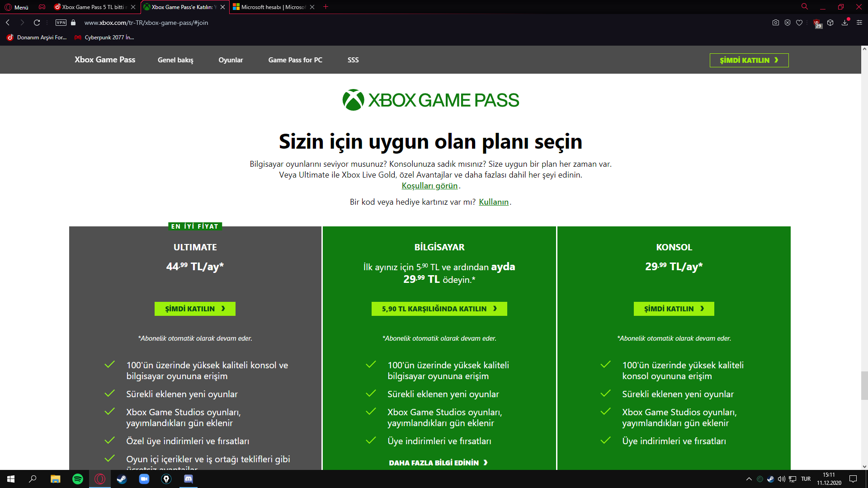This screenshot has height=488, width=868.
Task: Click the Xbox Game Pass nav title
Action: tap(105, 60)
